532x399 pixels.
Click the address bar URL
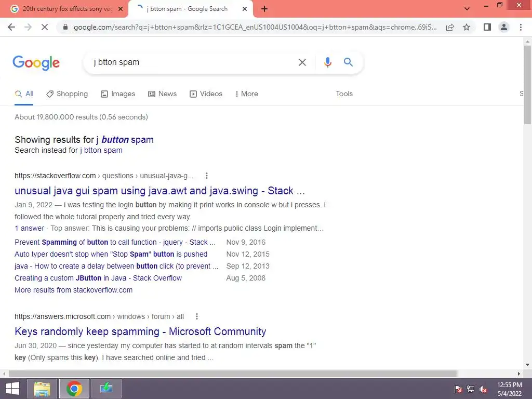255,27
